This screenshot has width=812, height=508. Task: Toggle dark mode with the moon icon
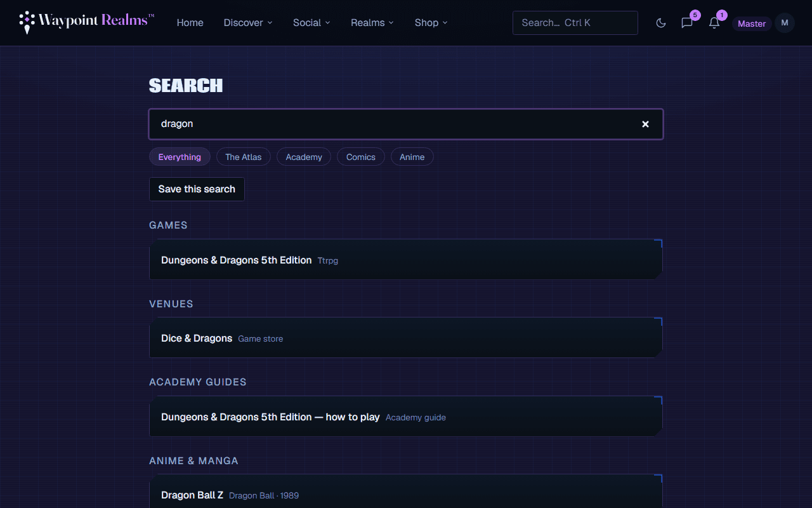pos(661,23)
